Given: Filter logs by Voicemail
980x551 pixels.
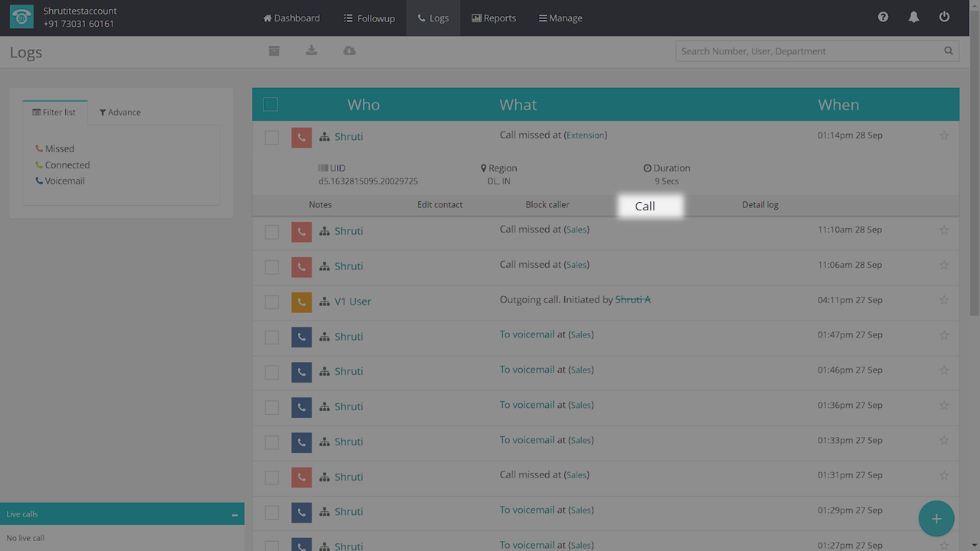Looking at the screenshot, I should pyautogui.click(x=64, y=181).
